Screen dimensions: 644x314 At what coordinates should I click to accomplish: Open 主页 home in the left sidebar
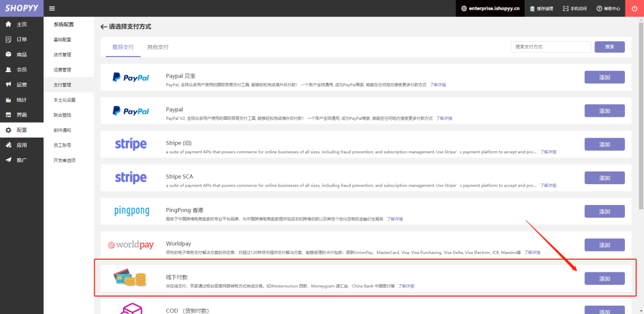pos(21,24)
